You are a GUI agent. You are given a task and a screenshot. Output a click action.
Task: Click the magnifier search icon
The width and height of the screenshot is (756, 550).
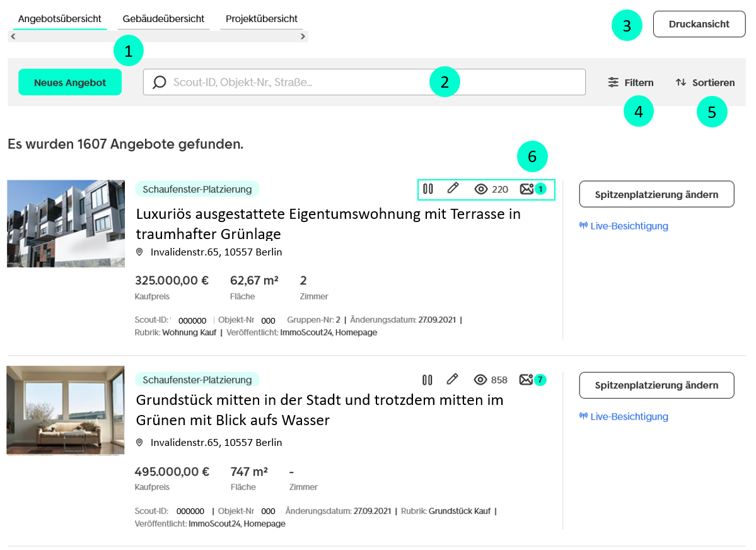[x=160, y=82]
